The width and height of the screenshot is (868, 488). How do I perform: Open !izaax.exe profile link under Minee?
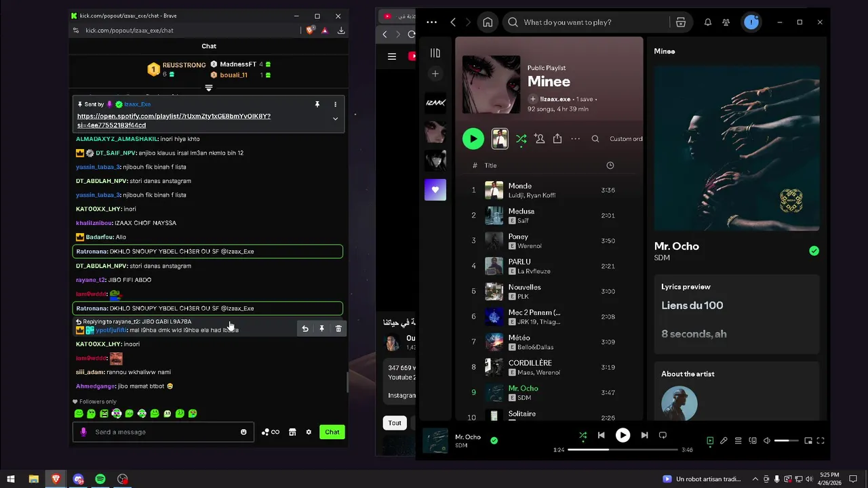pos(555,99)
